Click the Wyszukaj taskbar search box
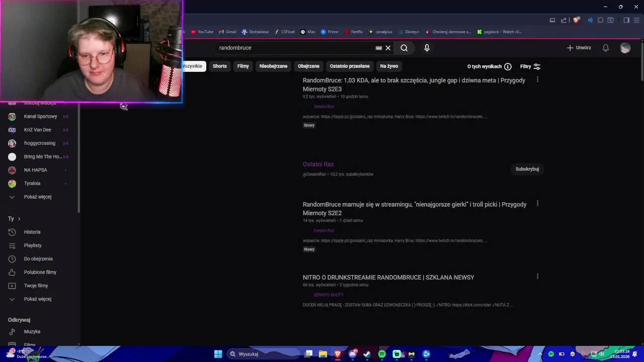The width and height of the screenshot is (644, 362). 262,354
